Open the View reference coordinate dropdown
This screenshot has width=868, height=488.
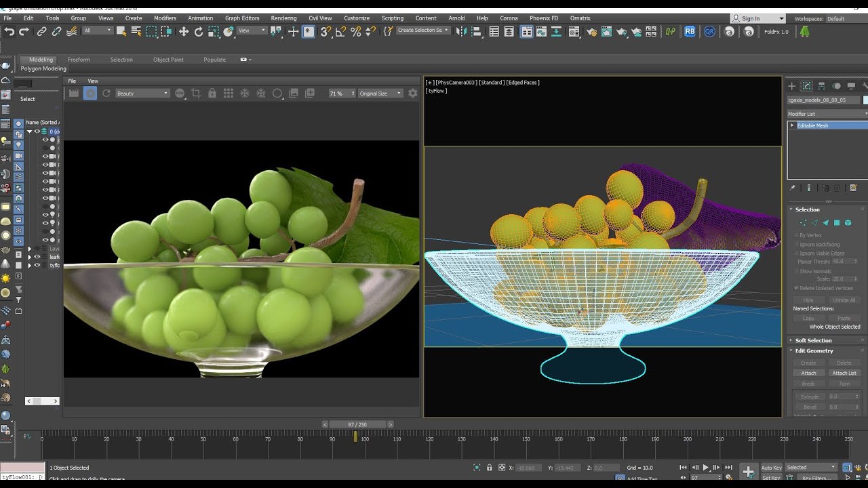[x=251, y=30]
